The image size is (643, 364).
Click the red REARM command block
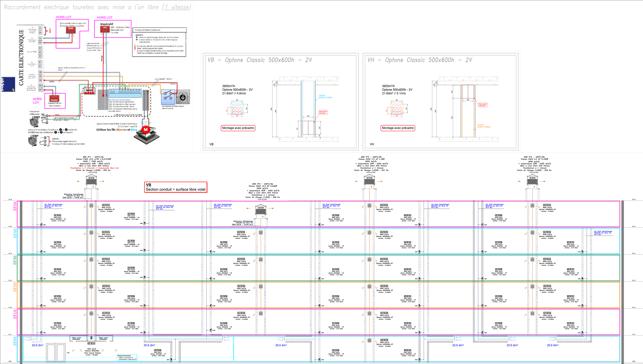coord(54,98)
